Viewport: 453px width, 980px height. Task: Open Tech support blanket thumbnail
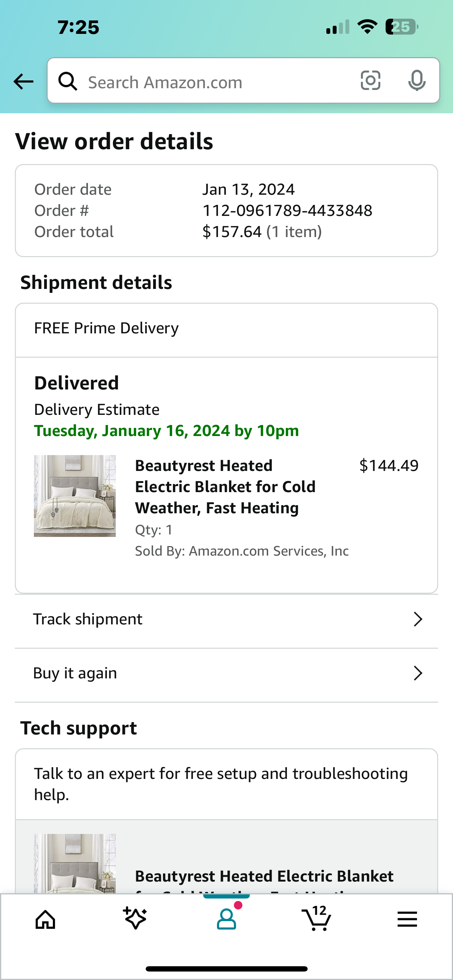[x=74, y=863]
